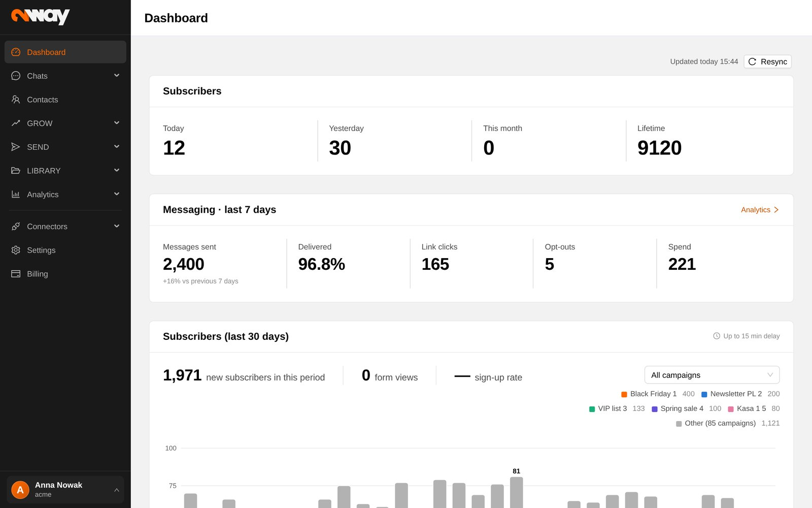Click the Resync button
Image resolution: width=812 pixels, height=508 pixels.
[767, 61]
